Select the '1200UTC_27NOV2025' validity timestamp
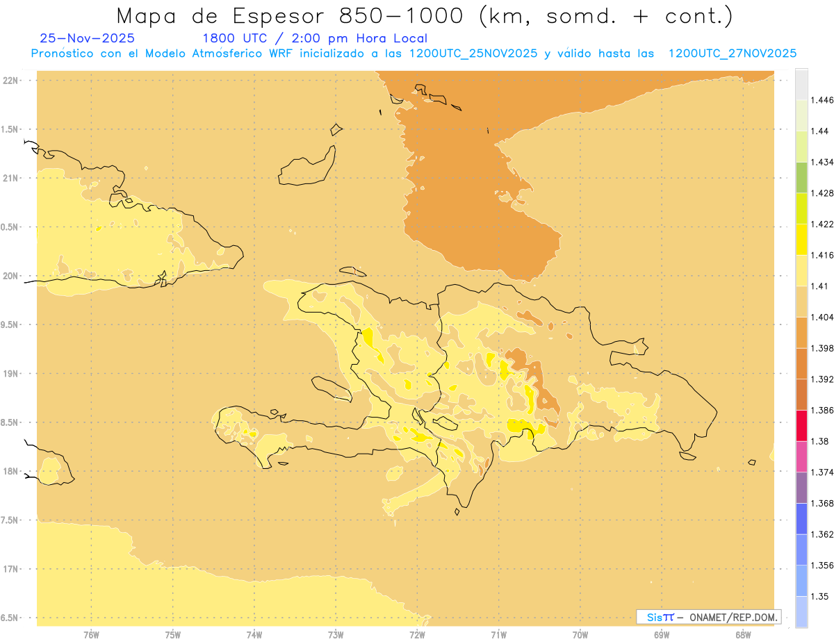The image size is (834, 644). [x=732, y=53]
